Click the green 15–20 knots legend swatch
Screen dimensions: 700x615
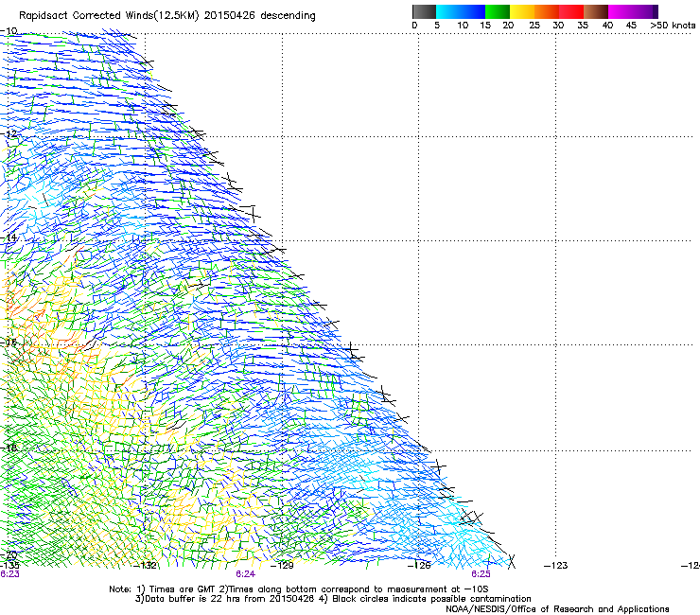pos(498,11)
